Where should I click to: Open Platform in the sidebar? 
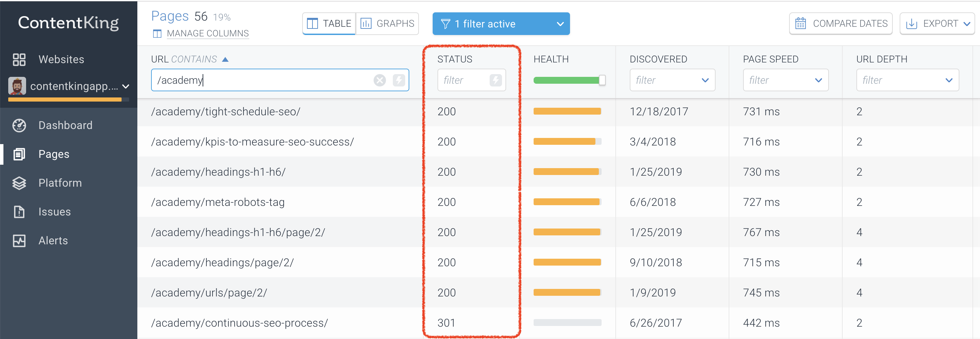point(60,183)
